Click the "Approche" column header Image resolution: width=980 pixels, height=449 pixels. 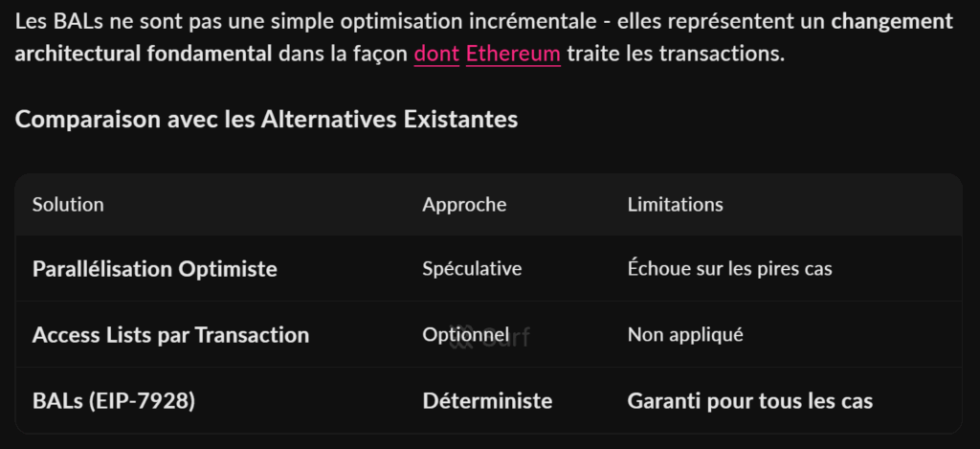click(464, 204)
